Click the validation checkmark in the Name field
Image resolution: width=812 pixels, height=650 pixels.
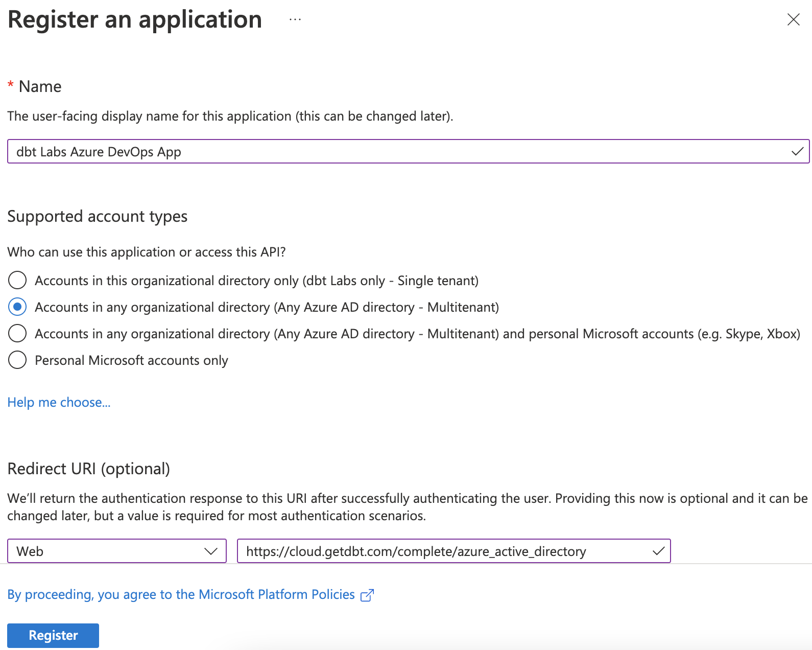click(797, 152)
